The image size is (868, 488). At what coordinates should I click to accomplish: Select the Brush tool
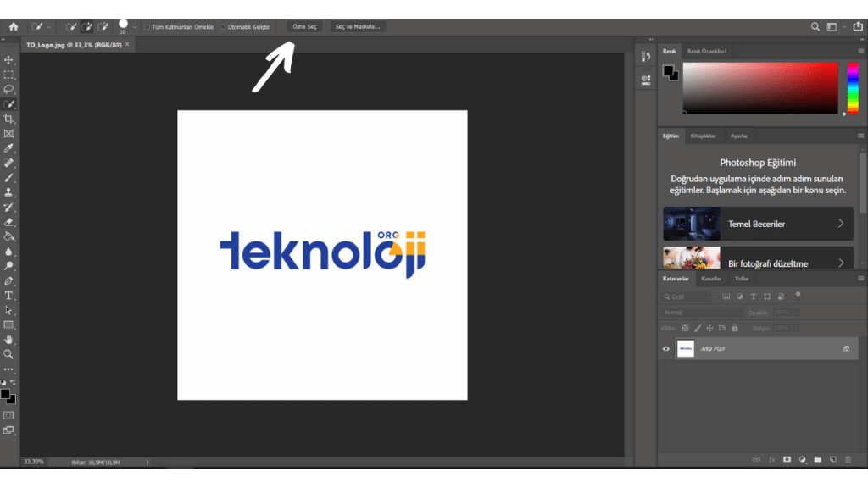click(x=8, y=178)
